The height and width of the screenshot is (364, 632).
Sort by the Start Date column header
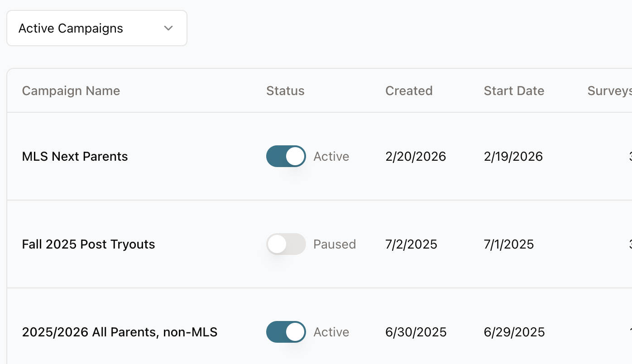pyautogui.click(x=514, y=91)
